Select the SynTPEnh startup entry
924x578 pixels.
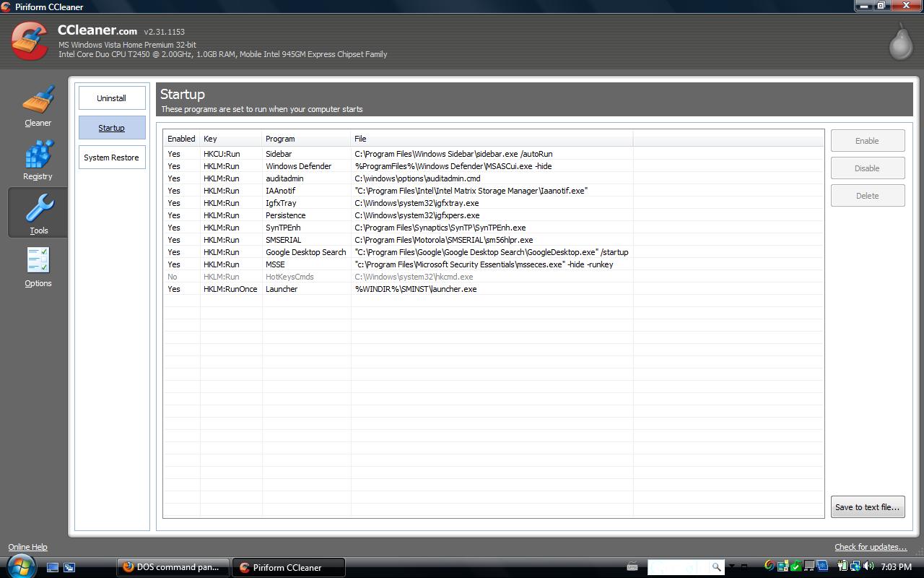pyautogui.click(x=494, y=228)
